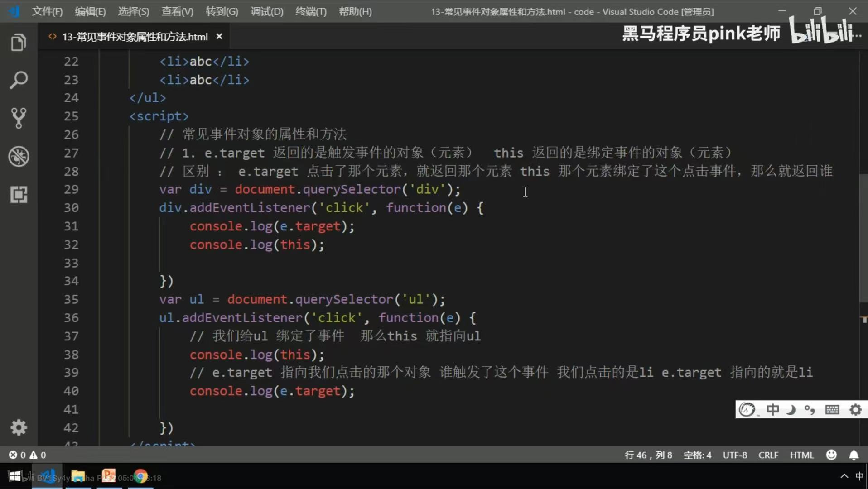Open the Search icon in the activity bar
The height and width of the screenshot is (489, 868).
pyautogui.click(x=18, y=80)
